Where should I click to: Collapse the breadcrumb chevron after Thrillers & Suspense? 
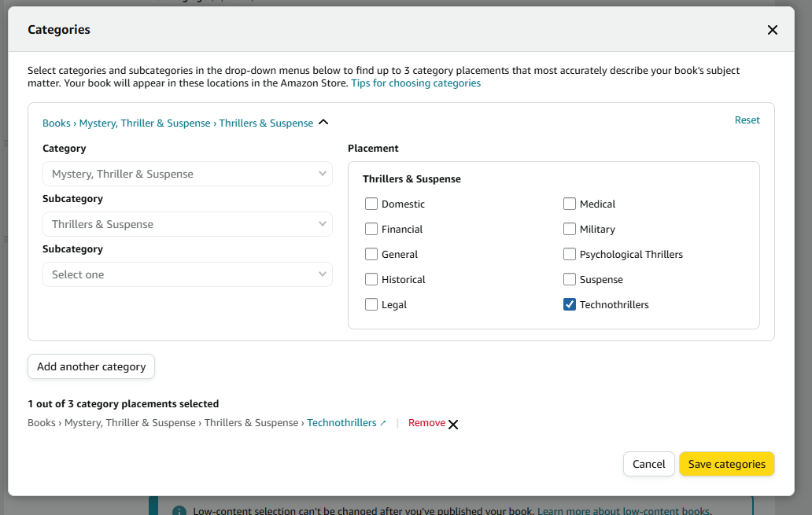[323, 123]
